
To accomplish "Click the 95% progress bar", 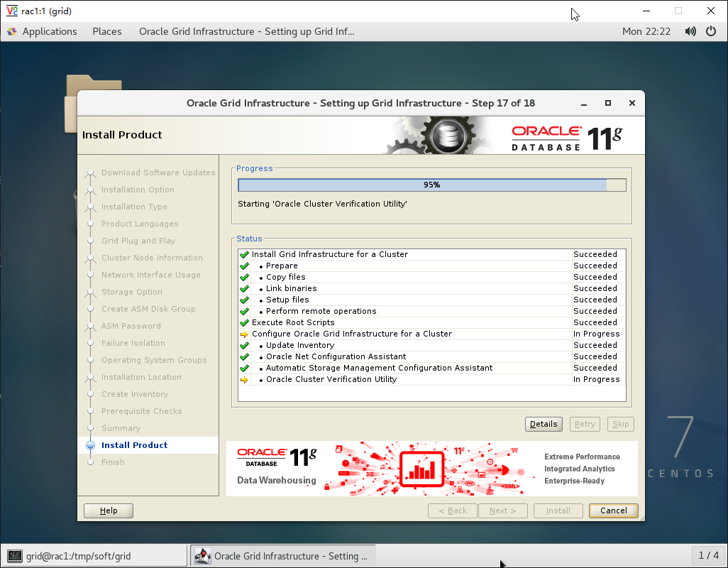I will pyautogui.click(x=432, y=185).
